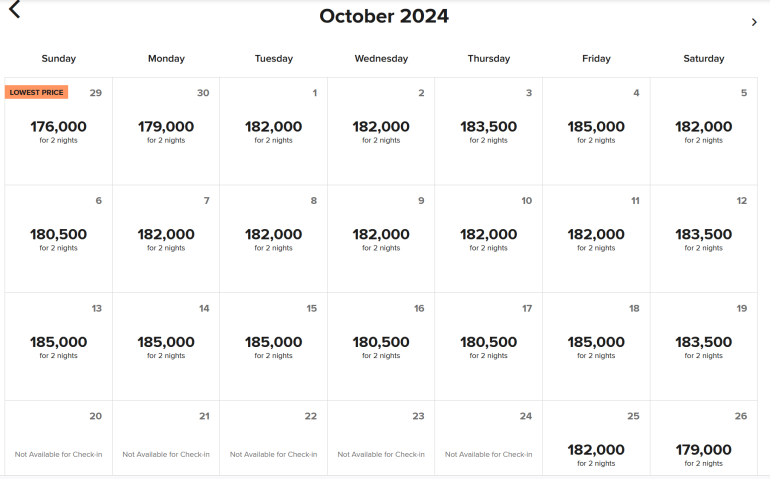Go to the previous month arrow
Viewport: 770px width, 479px height.
pos(14,11)
